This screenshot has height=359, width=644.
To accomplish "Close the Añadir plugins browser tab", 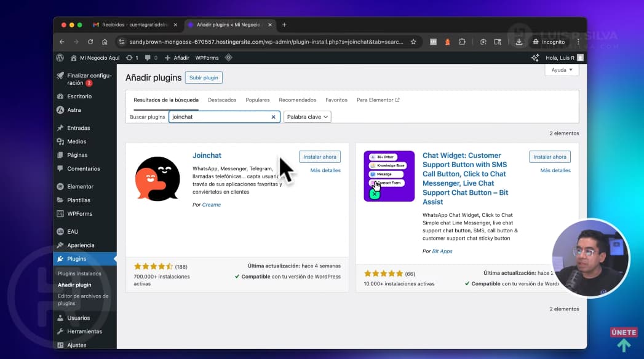I will 270,25.
